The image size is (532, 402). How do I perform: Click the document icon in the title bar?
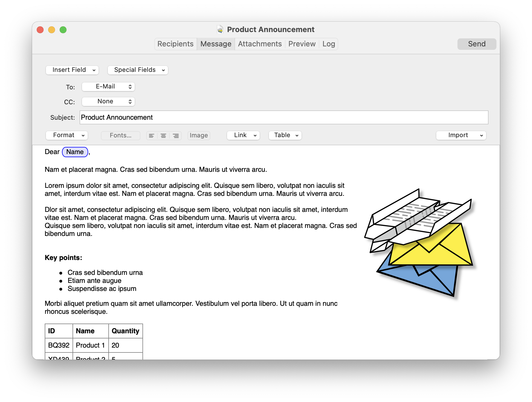[220, 29]
